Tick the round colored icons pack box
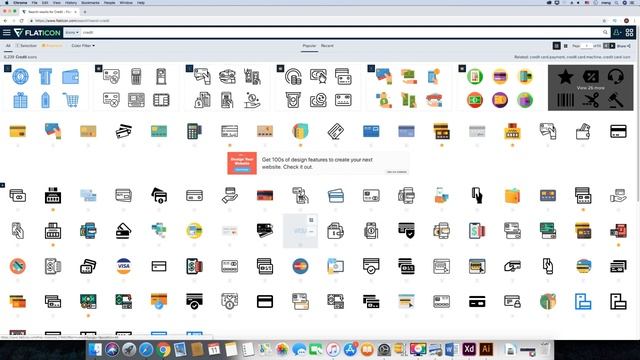Screen dimensions: 640x360 click(x=462, y=68)
